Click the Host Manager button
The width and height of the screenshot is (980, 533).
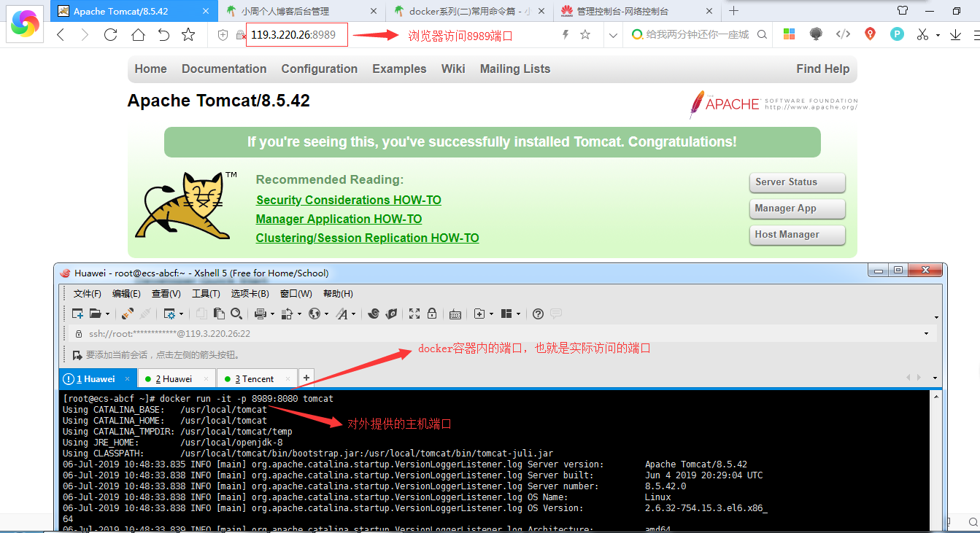(x=797, y=235)
